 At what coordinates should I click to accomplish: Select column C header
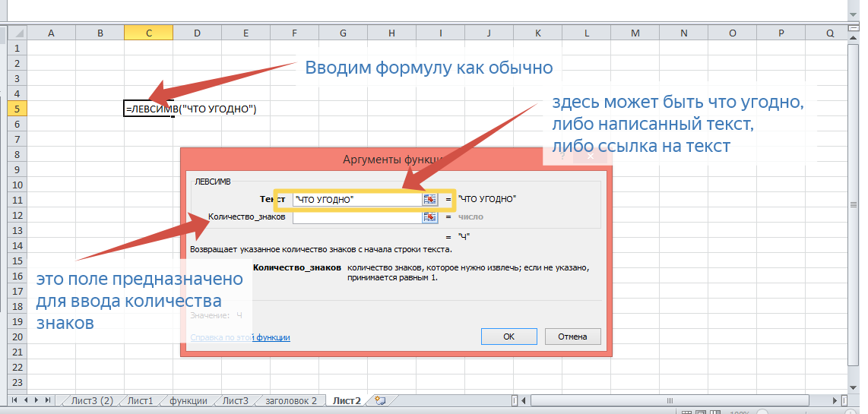148,33
